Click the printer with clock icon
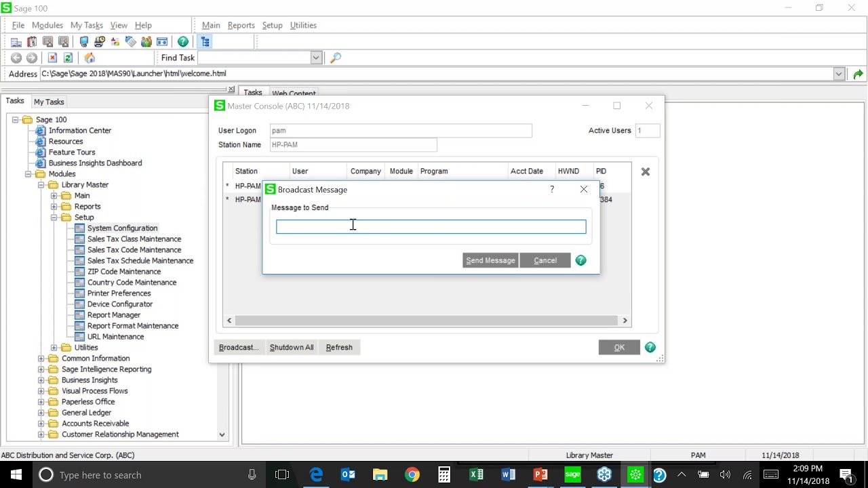 point(99,42)
